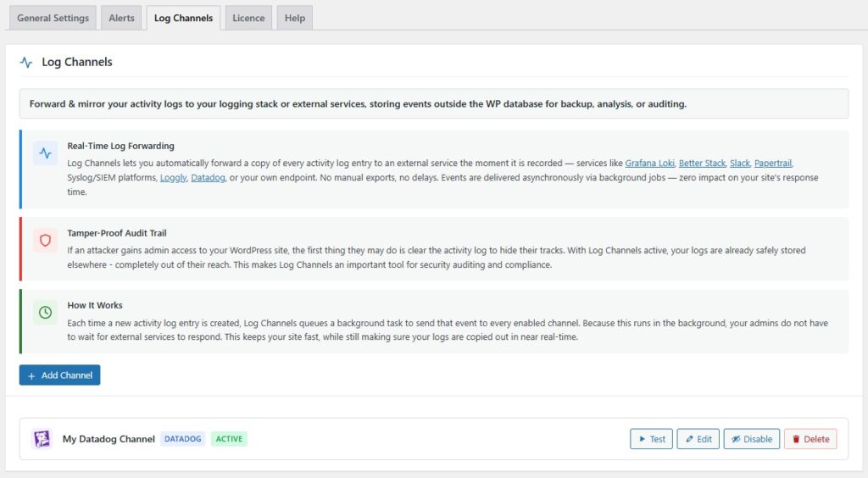Viewport: 868px width, 478px height.
Task: Click the ACTIVE status badge
Action: pyautogui.click(x=229, y=439)
